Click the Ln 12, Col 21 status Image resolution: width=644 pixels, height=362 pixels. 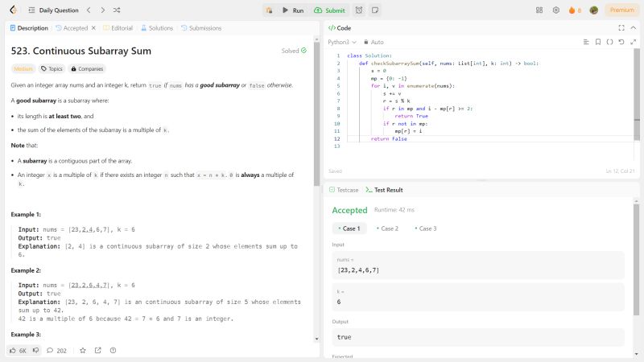(x=620, y=171)
